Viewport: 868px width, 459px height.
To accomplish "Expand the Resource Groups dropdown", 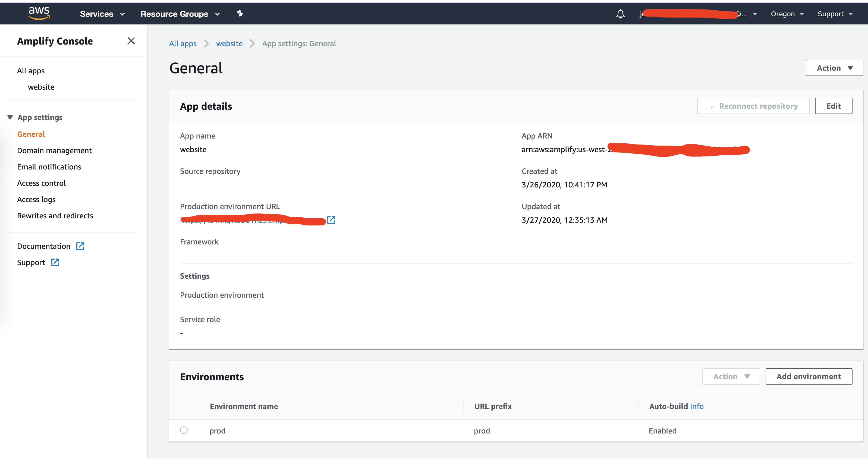I will (x=180, y=14).
